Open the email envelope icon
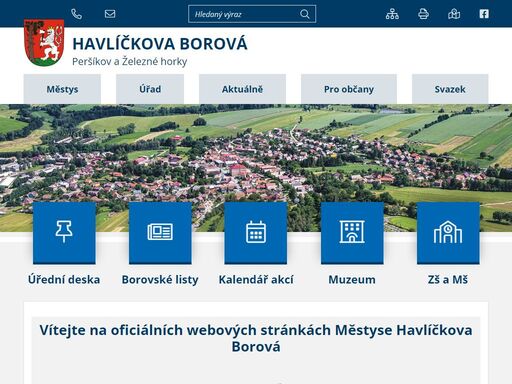Screen dimensions: 512x384 point(110,14)
